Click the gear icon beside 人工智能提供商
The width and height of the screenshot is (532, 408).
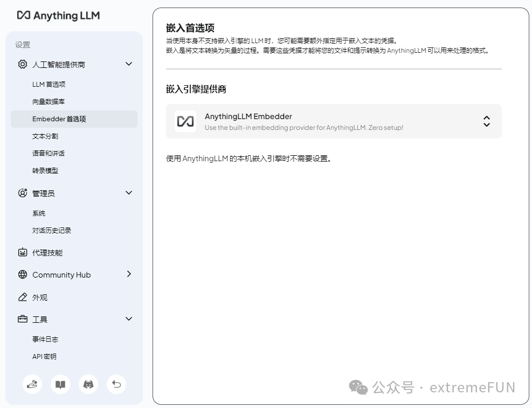point(23,64)
